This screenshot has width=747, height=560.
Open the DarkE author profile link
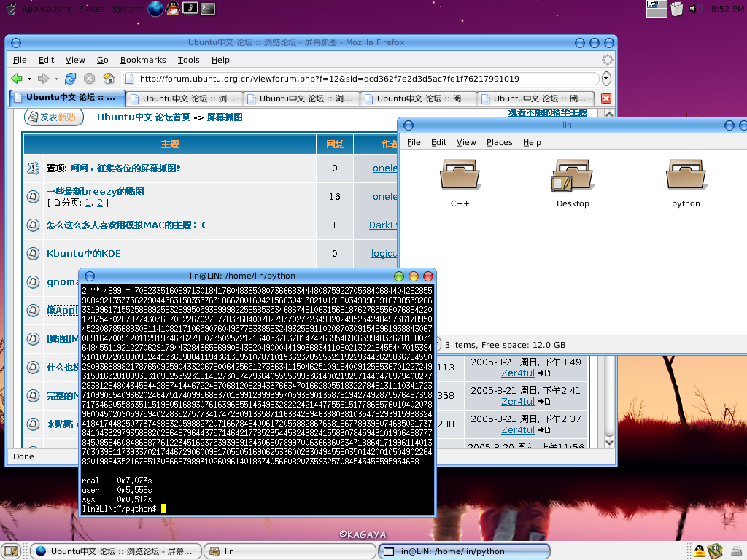point(383,225)
